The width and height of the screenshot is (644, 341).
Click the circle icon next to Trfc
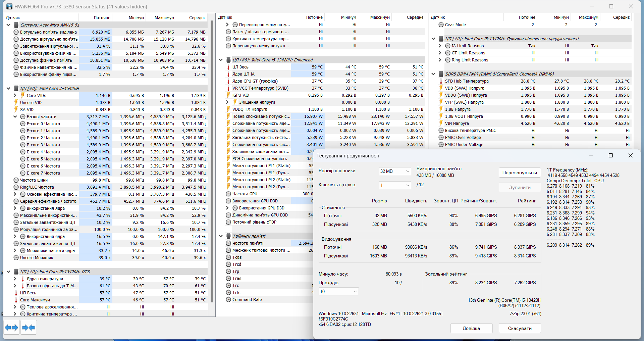pos(228,292)
